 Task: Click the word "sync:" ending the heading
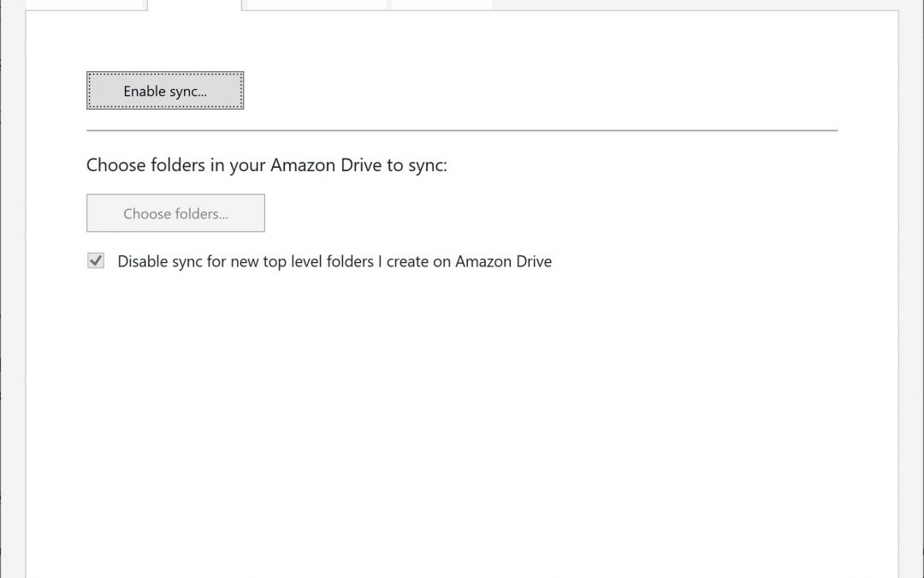pos(428,165)
